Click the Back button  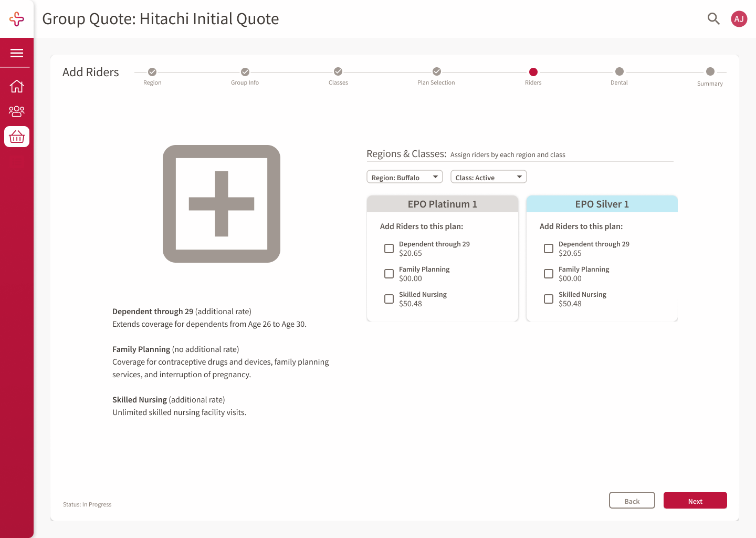632,500
